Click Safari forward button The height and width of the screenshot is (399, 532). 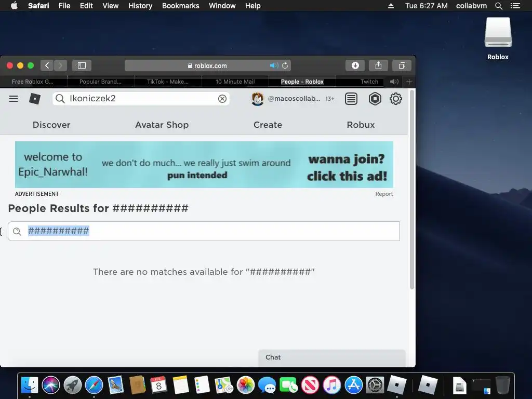(x=60, y=65)
